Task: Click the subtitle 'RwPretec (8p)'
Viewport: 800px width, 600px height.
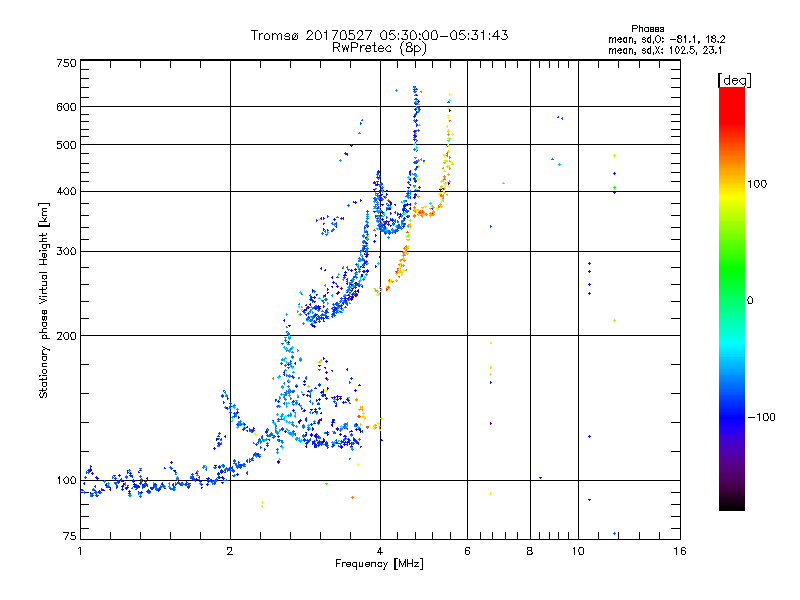Action: tap(379, 48)
